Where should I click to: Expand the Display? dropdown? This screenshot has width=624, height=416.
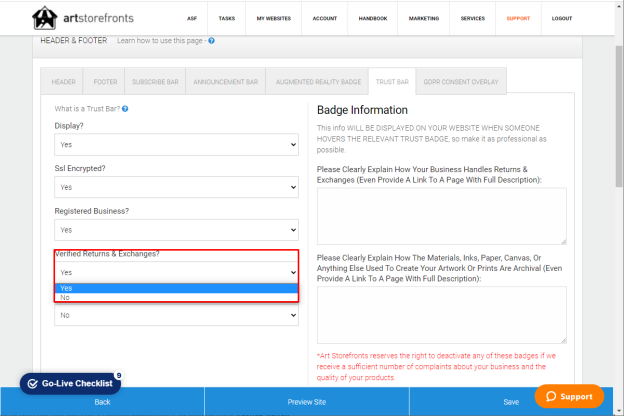click(176, 145)
